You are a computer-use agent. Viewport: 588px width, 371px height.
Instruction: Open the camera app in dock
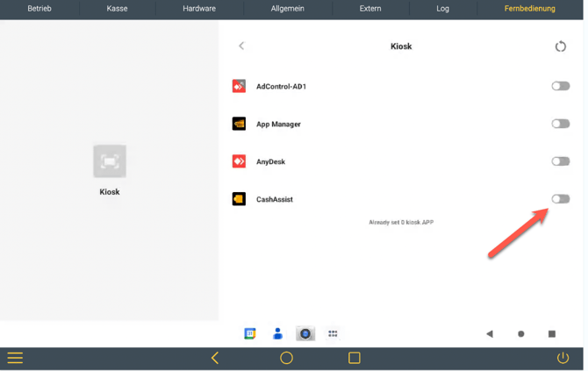(x=305, y=333)
